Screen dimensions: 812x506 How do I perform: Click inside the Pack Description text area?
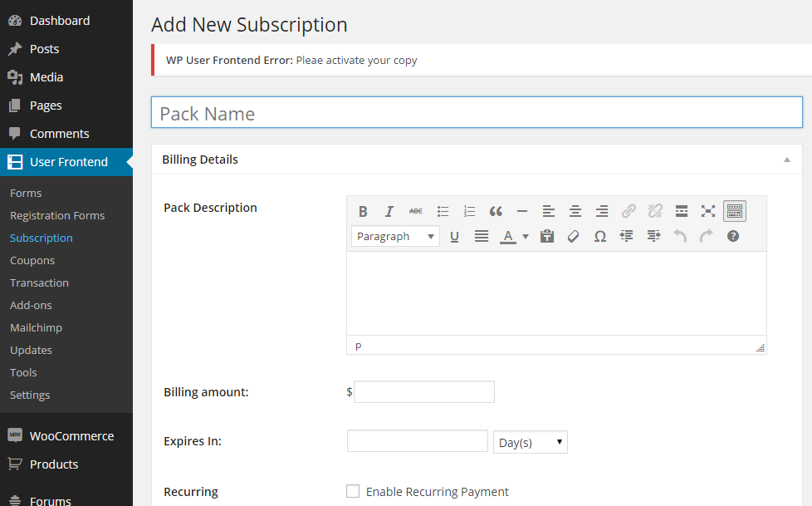pyautogui.click(x=556, y=293)
